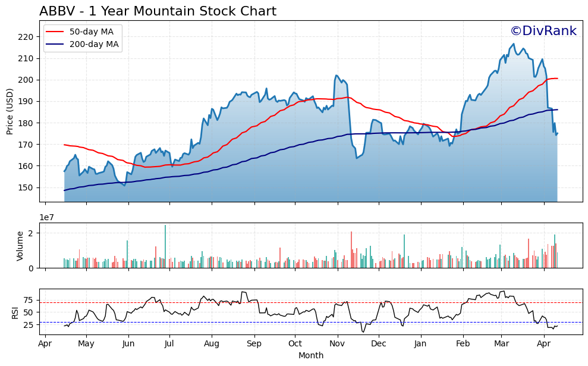The width and height of the screenshot is (588, 366).
Task: Select the 160 price tick label
Action: click(x=26, y=166)
